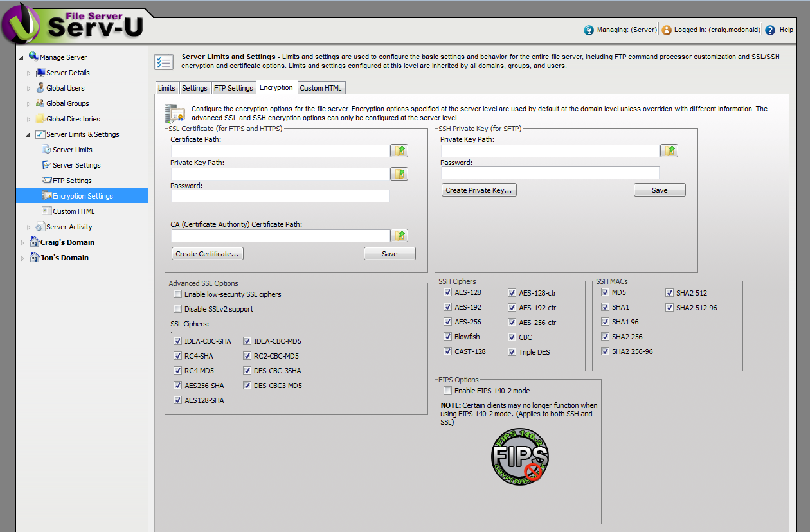Save the SSL Certificate settings

click(x=390, y=254)
